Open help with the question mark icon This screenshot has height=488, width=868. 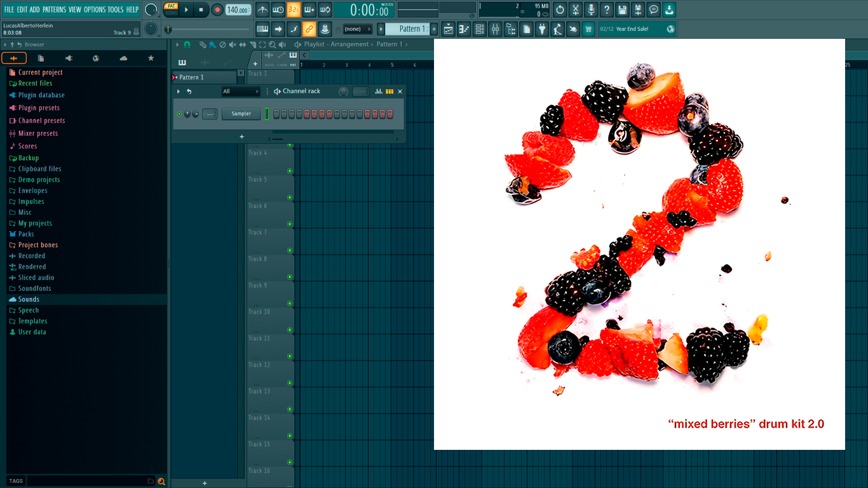point(607,10)
